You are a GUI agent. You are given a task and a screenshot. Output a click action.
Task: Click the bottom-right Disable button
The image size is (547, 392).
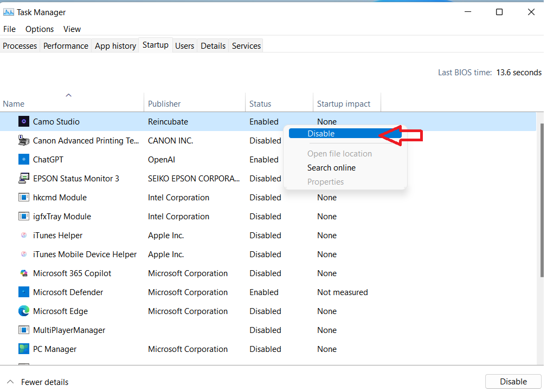coord(513,382)
